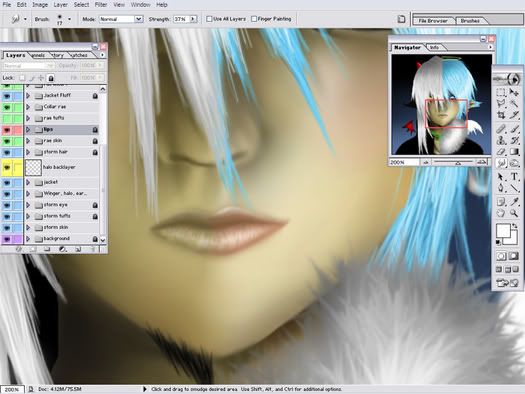Select the Path Selection arrow tool
525x394 pixels.
coord(501,176)
